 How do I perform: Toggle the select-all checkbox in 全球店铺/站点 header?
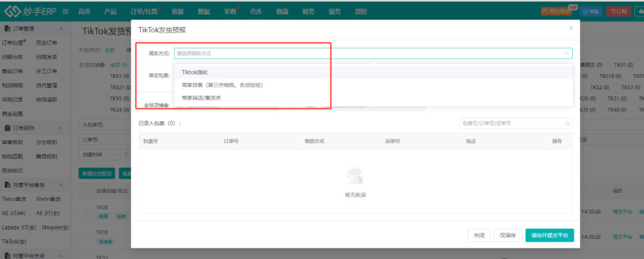point(86,191)
